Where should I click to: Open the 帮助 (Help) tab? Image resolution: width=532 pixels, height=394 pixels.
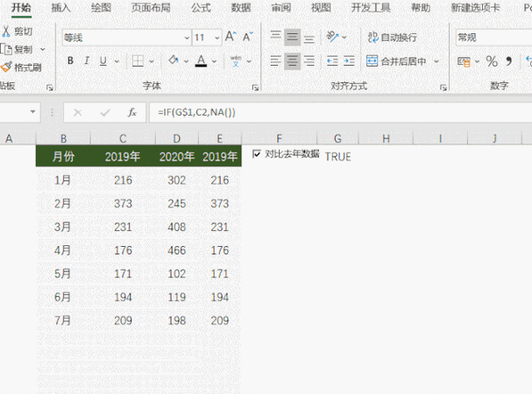(x=421, y=8)
